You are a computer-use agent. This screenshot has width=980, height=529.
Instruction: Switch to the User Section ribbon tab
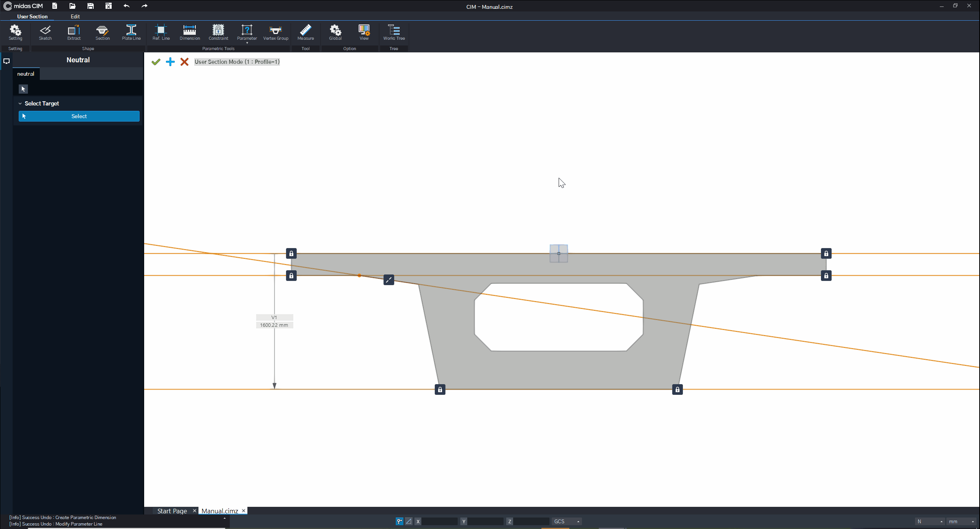coord(33,16)
